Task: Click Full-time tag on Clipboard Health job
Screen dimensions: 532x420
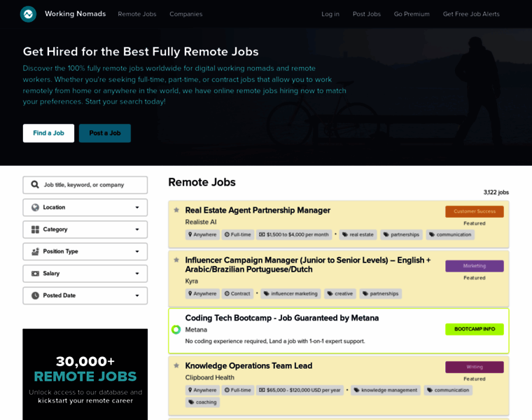Action: (238, 390)
